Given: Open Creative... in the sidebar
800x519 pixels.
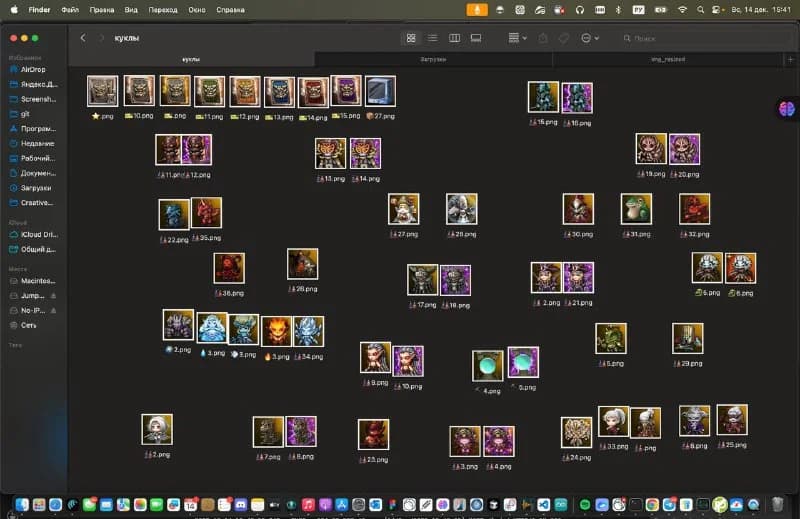Looking at the screenshot, I should click(33, 203).
